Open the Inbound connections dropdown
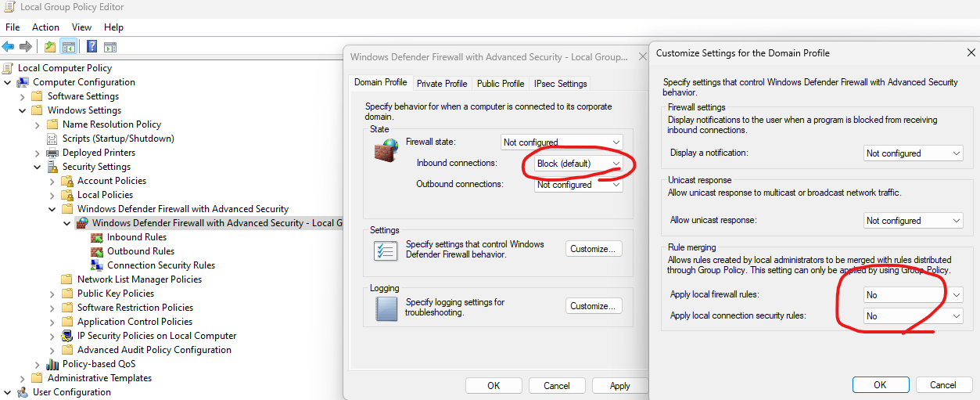The image size is (980, 400). [579, 164]
